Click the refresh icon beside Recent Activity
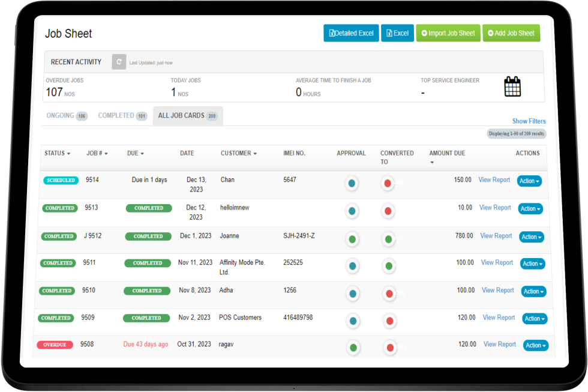This screenshot has width=588, height=392. tap(119, 62)
